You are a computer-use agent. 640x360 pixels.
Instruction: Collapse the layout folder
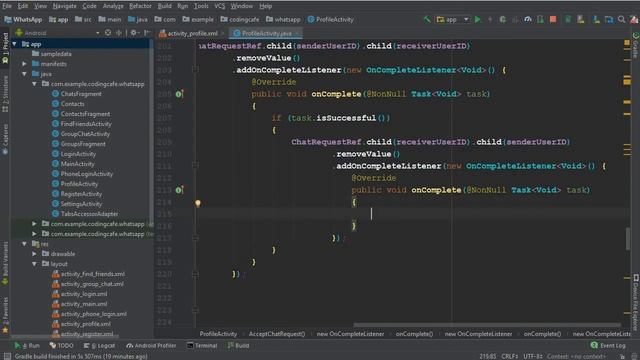click(34, 264)
